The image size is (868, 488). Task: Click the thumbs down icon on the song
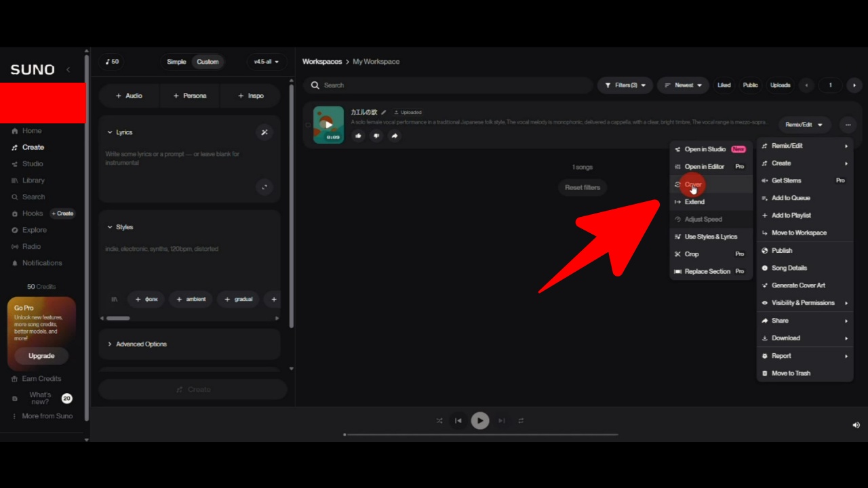pyautogui.click(x=376, y=136)
